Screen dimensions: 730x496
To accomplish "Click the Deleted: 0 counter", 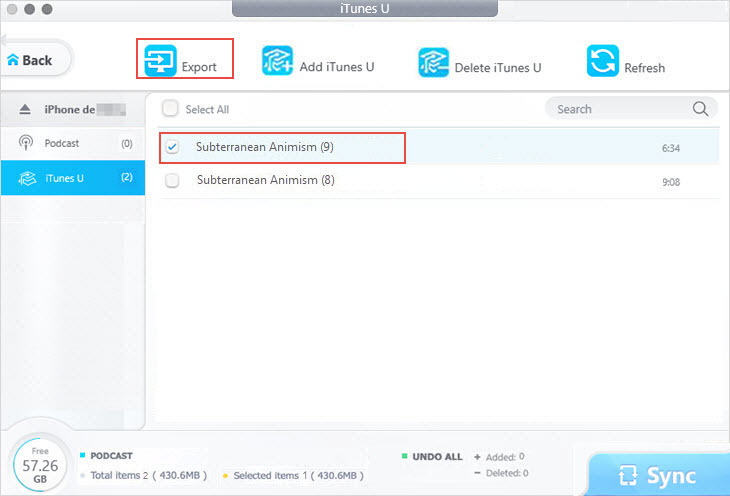I will [507, 473].
